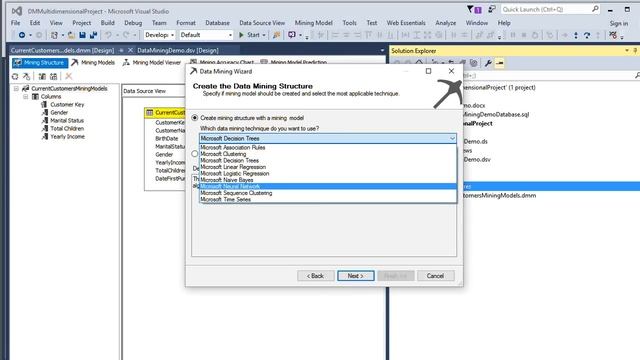Screen dimensions: 640x360
Task: Select Create mining structure with a mining model
Action: (195, 118)
